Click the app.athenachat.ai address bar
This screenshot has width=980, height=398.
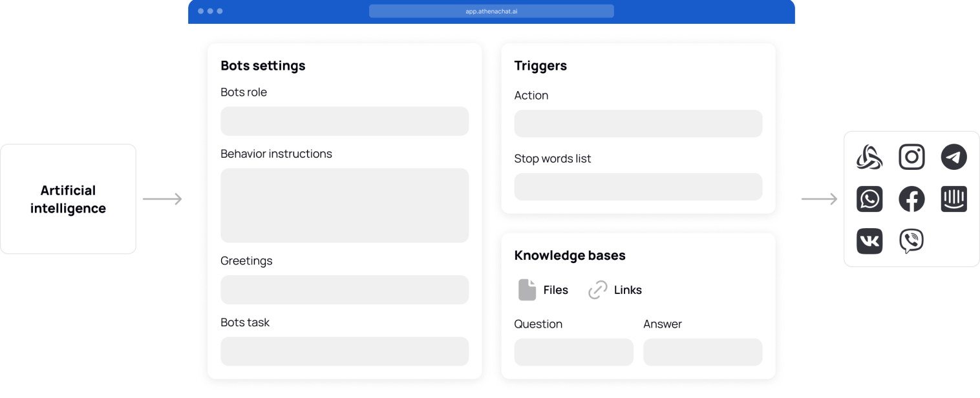[x=491, y=11]
